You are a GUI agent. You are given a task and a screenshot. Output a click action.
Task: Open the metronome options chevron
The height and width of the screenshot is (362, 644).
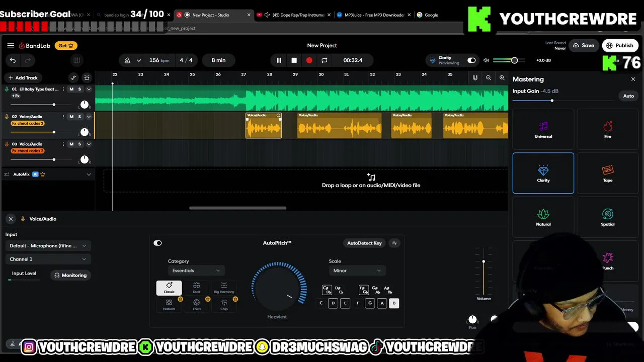138,60
